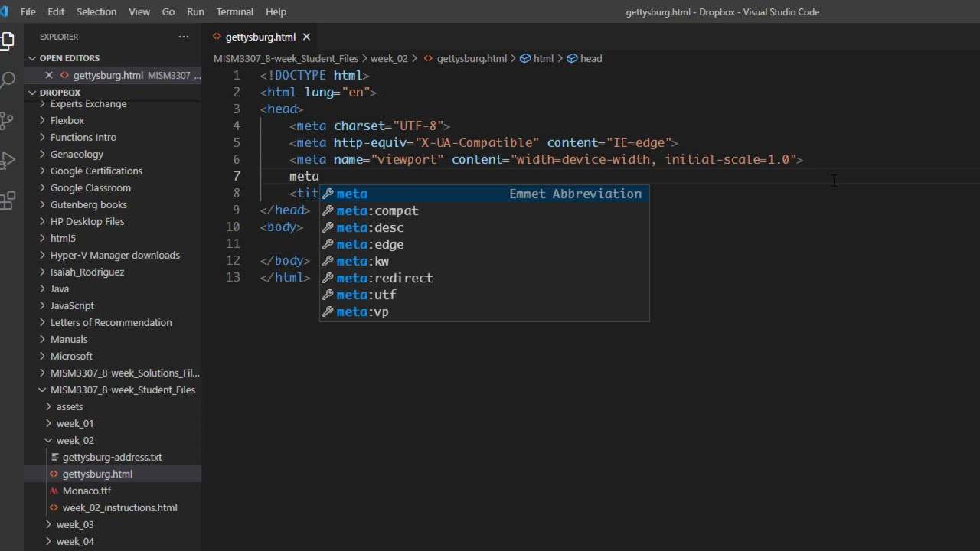This screenshot has height=551, width=980.
Task: Open the Terminal menu
Action: click(234, 11)
